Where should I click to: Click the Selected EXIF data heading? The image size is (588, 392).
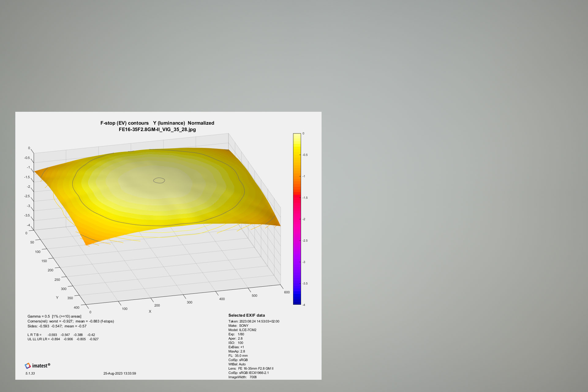(247, 315)
